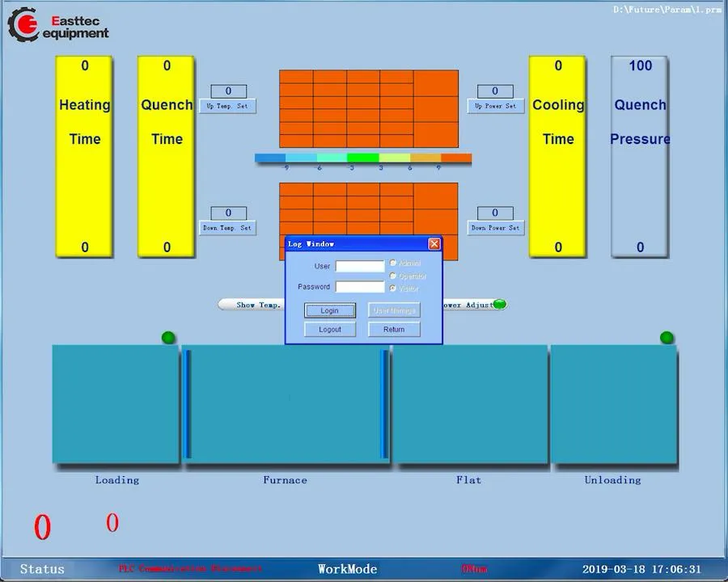
Task: Select the Visitor radio option
Action: pos(393,288)
